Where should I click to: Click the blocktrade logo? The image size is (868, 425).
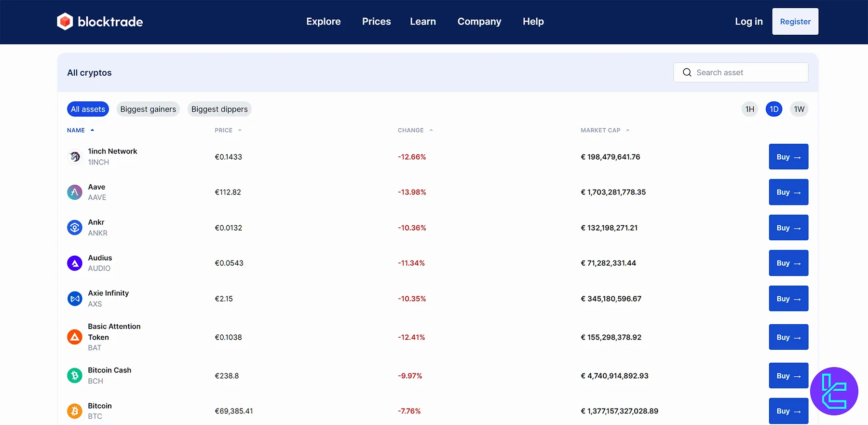(x=100, y=21)
